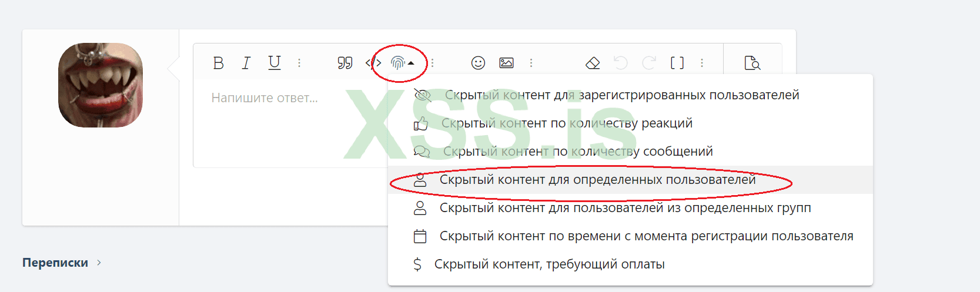The width and height of the screenshot is (980, 292).
Task: Redo the last edit
Action: (649, 63)
